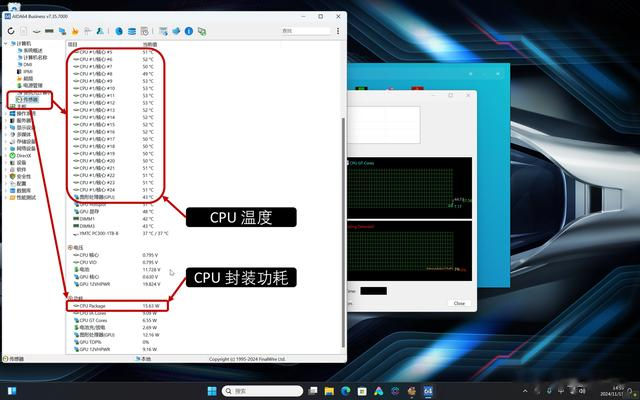This screenshot has height=400, width=640.
Task: Expand the 网络设备 tree node
Action: (6, 148)
